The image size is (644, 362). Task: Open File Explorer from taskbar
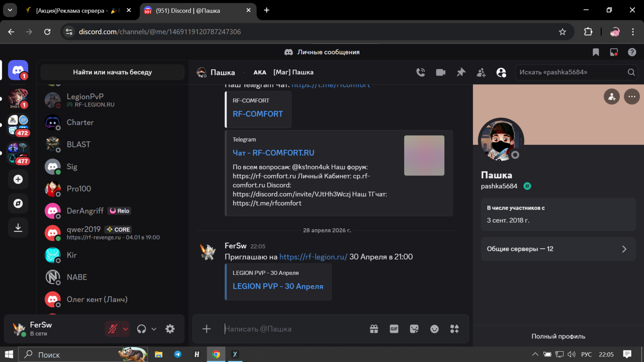pos(159,354)
